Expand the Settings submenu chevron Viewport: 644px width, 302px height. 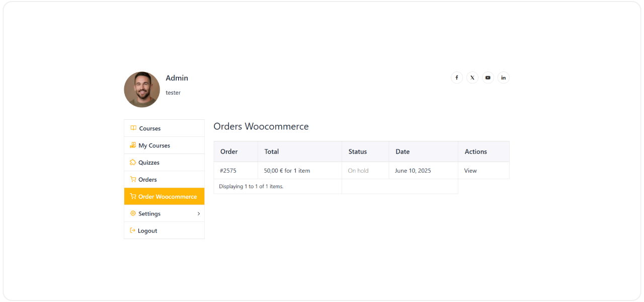pyautogui.click(x=199, y=213)
